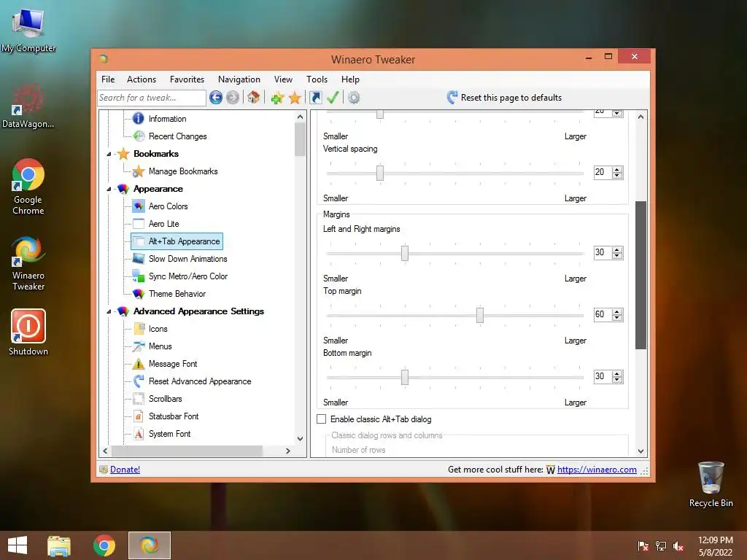
Task: Decrease Left and Right margins spinner
Action: [617, 256]
